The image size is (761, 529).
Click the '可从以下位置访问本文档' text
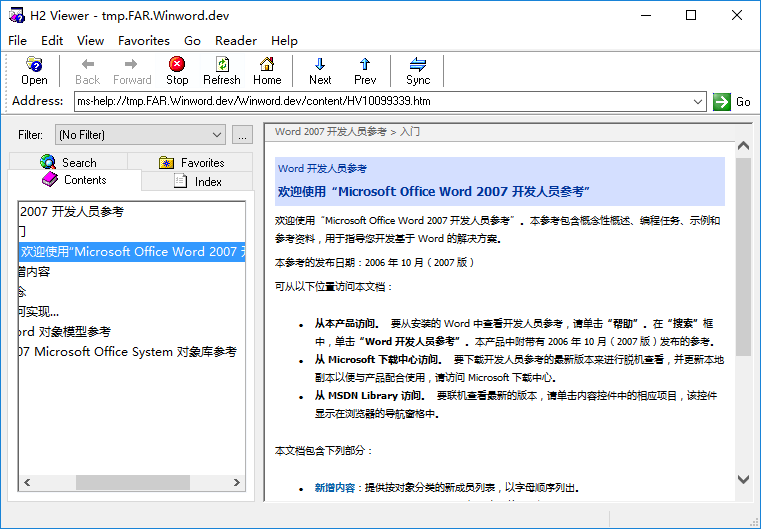[333, 286]
